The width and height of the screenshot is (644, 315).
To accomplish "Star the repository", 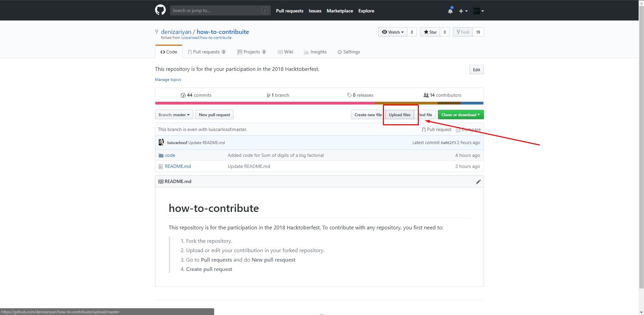I will click(430, 32).
